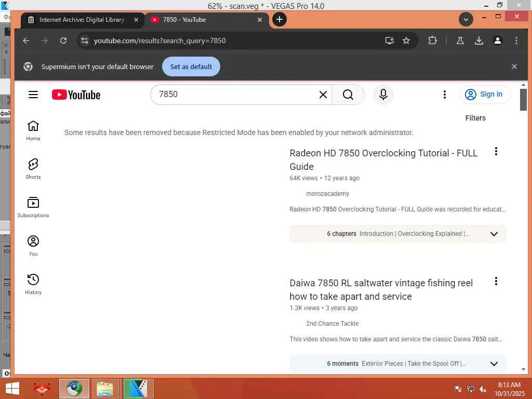The width and height of the screenshot is (532, 399).
Task: Click the Sign in button
Action: click(x=485, y=95)
